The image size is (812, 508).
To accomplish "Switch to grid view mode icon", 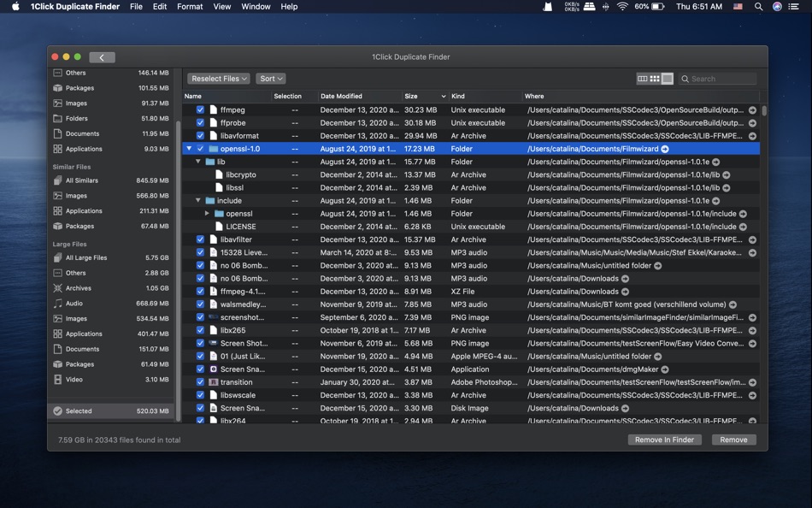I will (655, 79).
